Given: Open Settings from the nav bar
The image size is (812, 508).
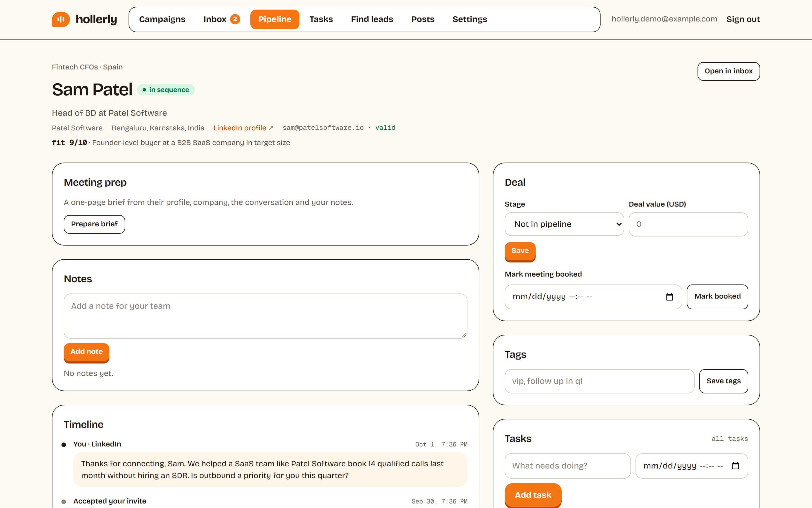Looking at the screenshot, I should [x=470, y=19].
